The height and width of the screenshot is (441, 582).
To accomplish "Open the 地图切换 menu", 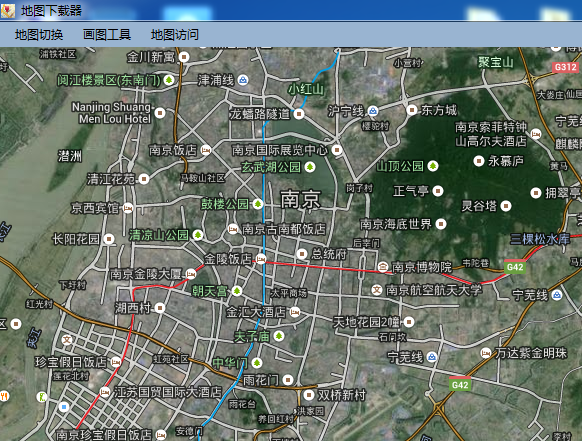I will [39, 35].
